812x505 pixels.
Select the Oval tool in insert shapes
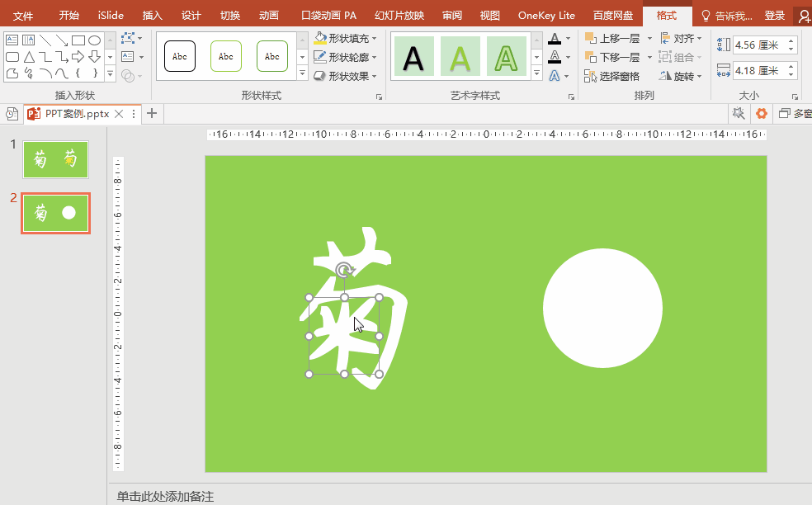[x=96, y=40]
